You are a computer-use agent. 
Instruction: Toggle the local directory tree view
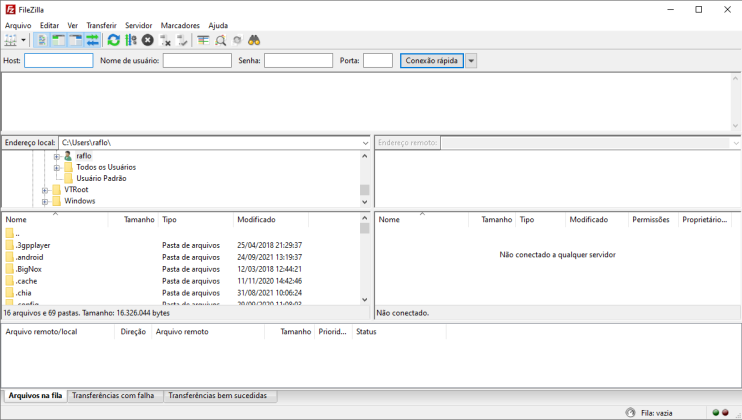click(x=58, y=41)
